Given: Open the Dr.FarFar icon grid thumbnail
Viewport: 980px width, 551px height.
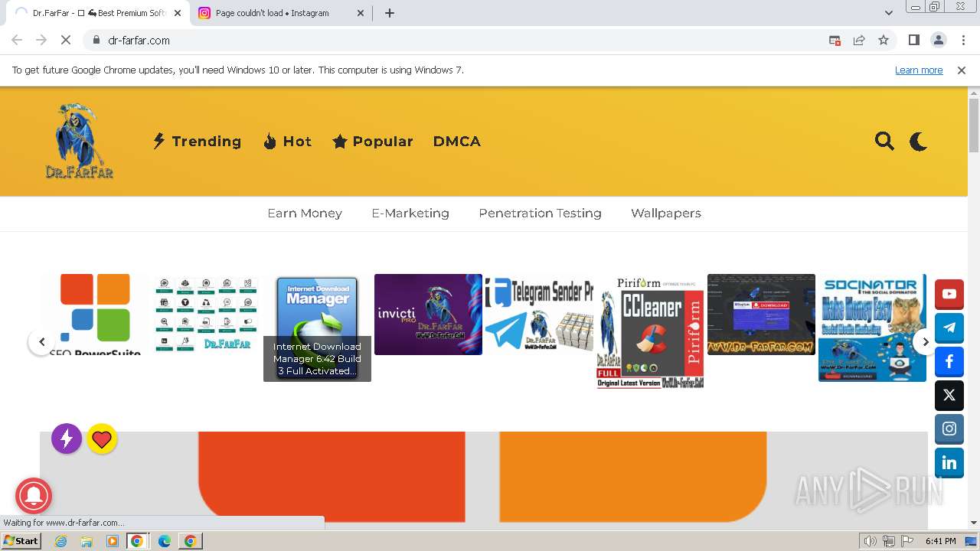Looking at the screenshot, I should click(206, 314).
